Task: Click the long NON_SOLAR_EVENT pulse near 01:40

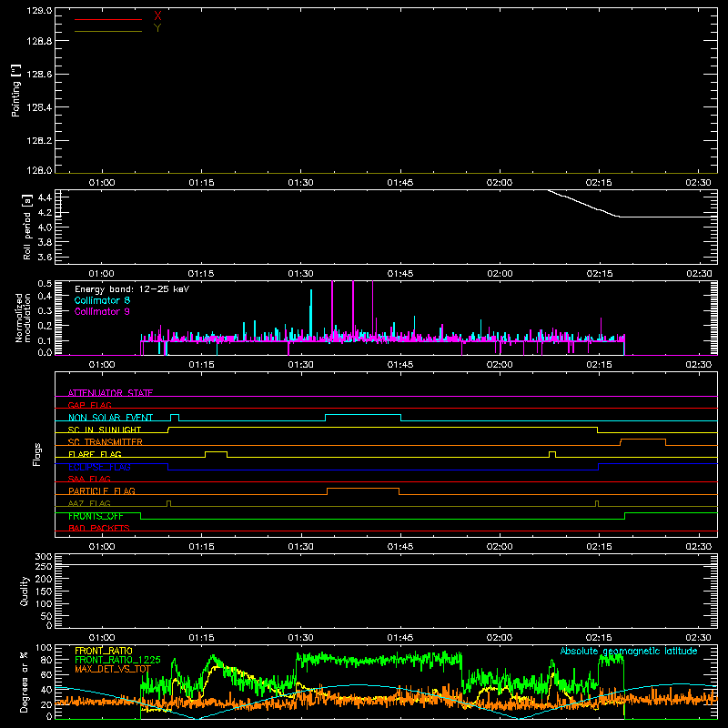Action: 363,415
